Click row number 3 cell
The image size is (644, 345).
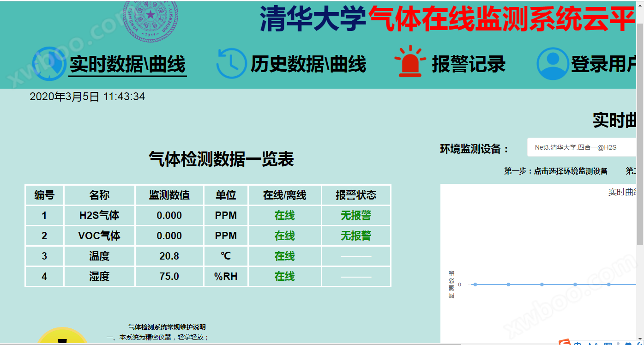pyautogui.click(x=44, y=256)
